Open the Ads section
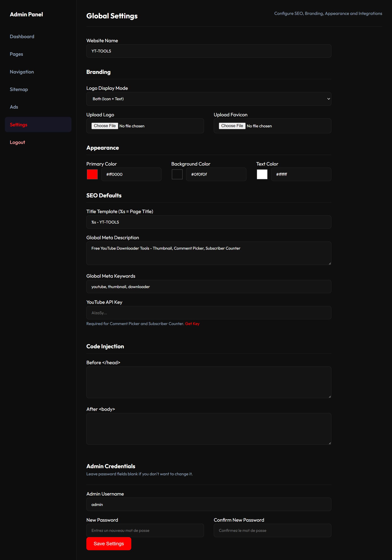Screen dimensions: 392x560 tap(14, 107)
